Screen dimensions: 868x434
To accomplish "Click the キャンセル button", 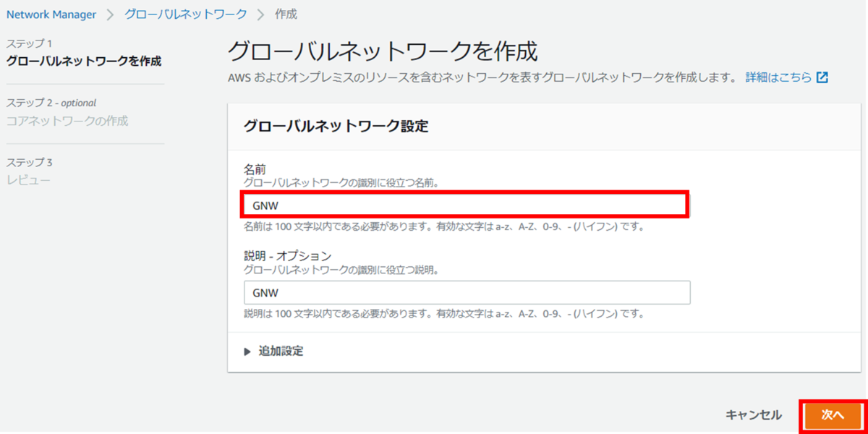I will click(x=754, y=415).
